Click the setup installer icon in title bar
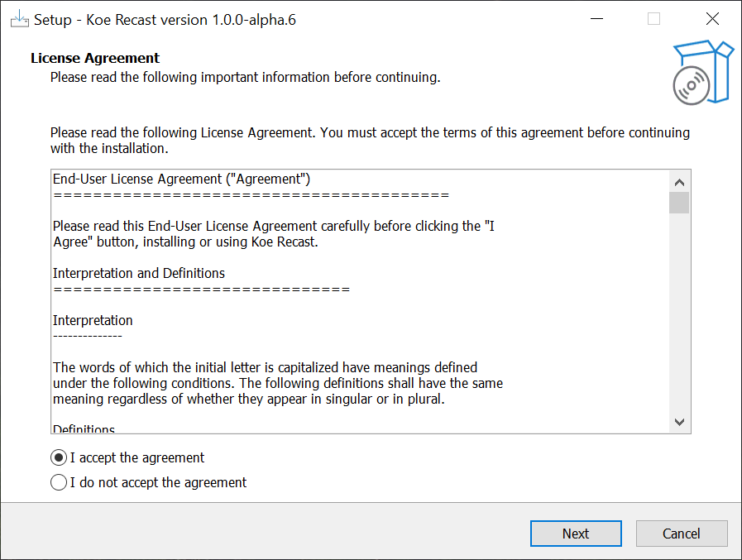This screenshot has width=742, height=560. 19,19
